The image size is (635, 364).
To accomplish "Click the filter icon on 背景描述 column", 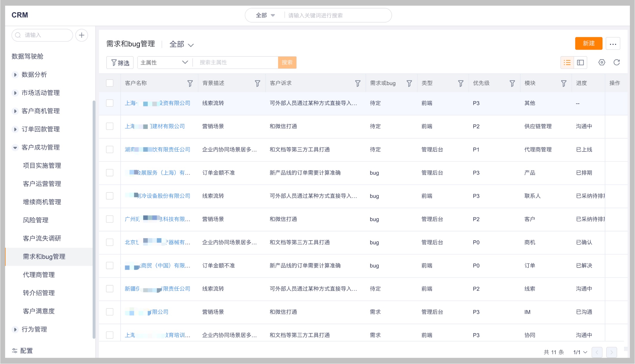I will pos(258,83).
